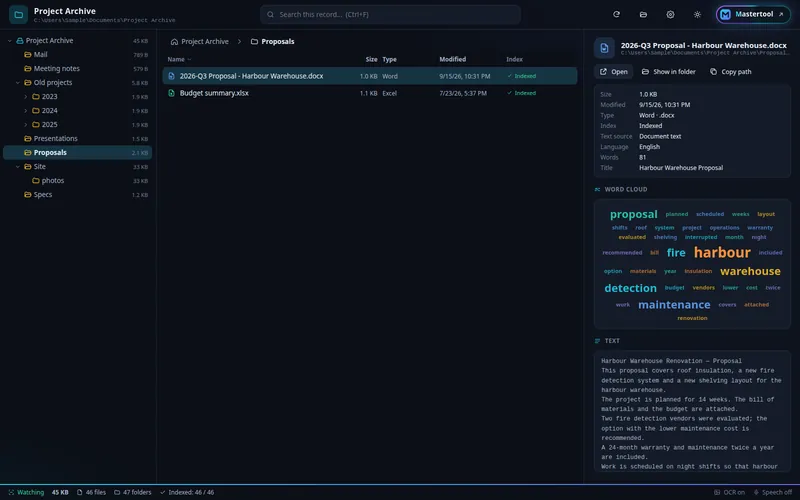Click the Proposals breadcrumb item
The height and width of the screenshot is (500, 800).
point(278,42)
